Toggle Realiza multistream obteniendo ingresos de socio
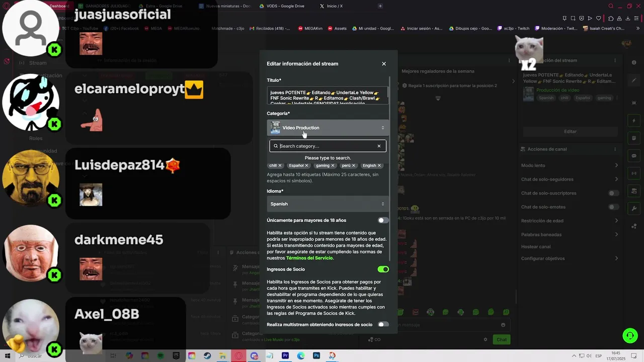Image resolution: width=644 pixels, height=362 pixels. tap(383, 325)
